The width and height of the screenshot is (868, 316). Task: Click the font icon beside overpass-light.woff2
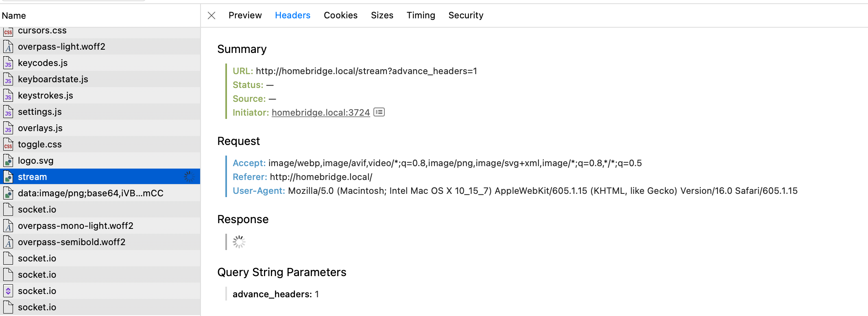coord(8,47)
